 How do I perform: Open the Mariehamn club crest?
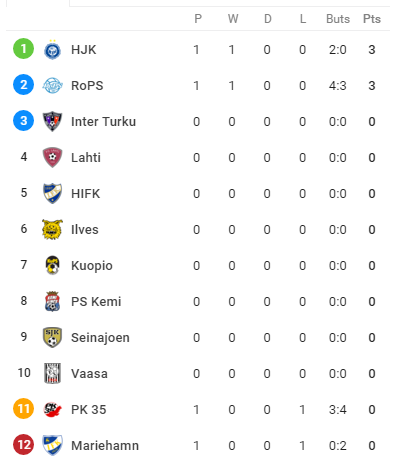[52, 445]
